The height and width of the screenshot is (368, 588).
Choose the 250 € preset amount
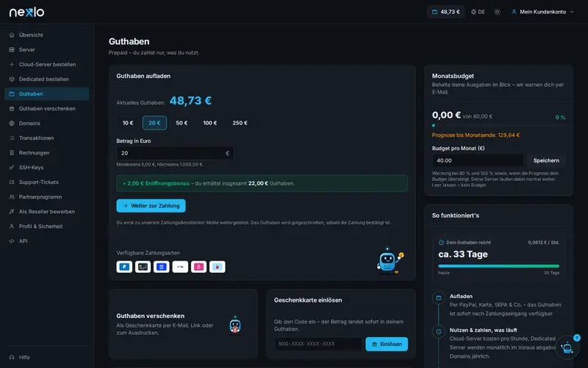240,123
